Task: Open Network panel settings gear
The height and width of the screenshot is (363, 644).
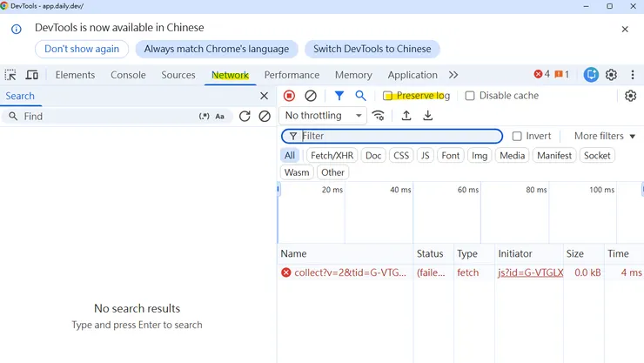Action: [630, 96]
